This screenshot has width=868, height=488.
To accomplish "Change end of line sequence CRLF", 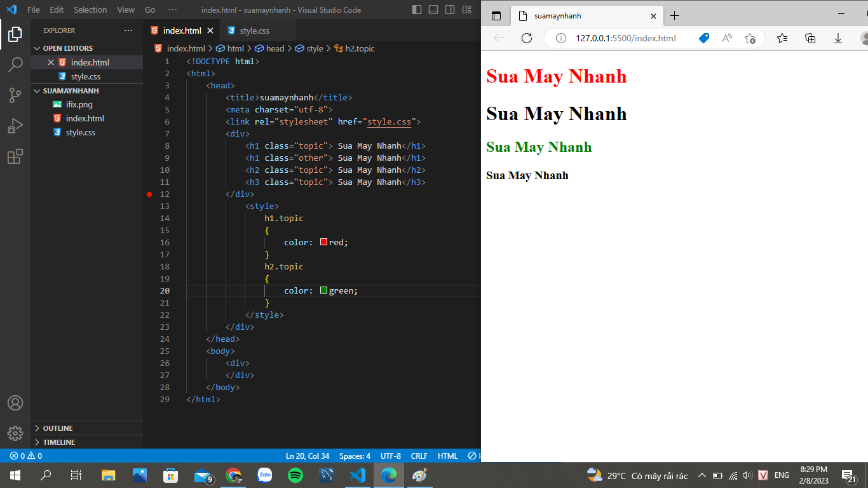I will (x=419, y=456).
